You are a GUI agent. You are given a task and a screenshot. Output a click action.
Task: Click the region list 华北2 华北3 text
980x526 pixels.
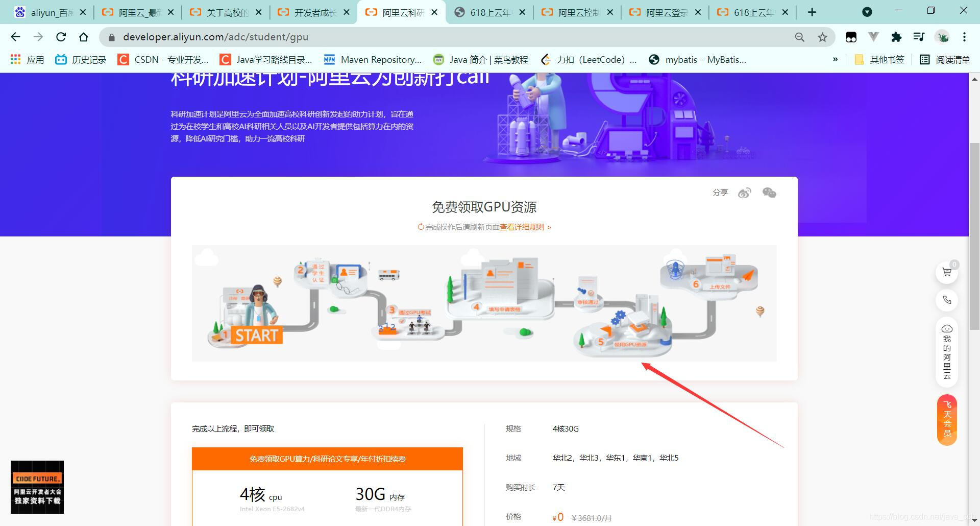tap(616, 458)
